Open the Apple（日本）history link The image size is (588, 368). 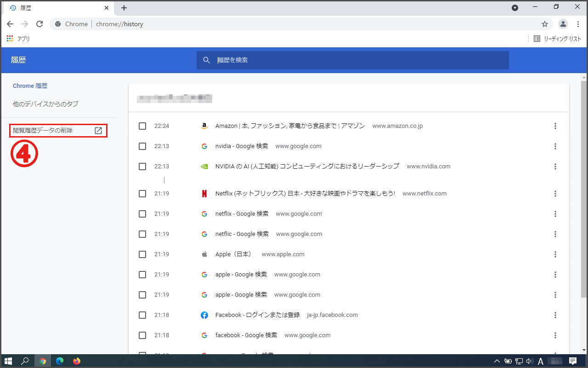(235, 254)
